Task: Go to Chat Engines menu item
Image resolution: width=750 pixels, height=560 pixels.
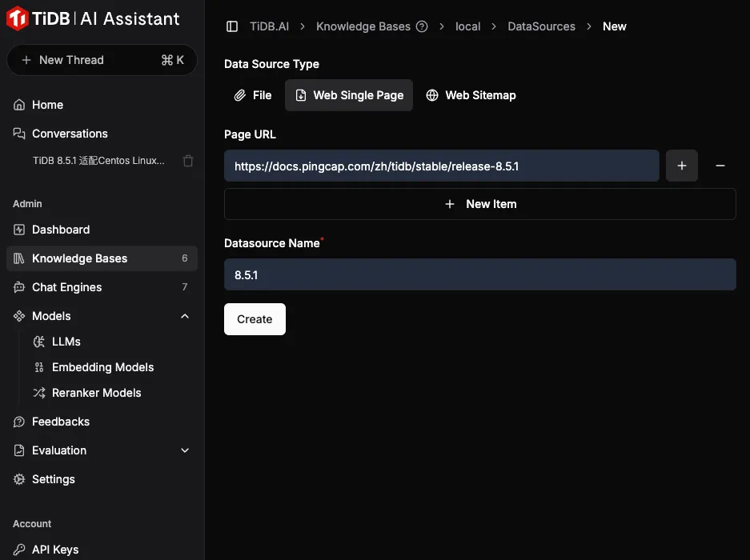Action: (x=66, y=287)
